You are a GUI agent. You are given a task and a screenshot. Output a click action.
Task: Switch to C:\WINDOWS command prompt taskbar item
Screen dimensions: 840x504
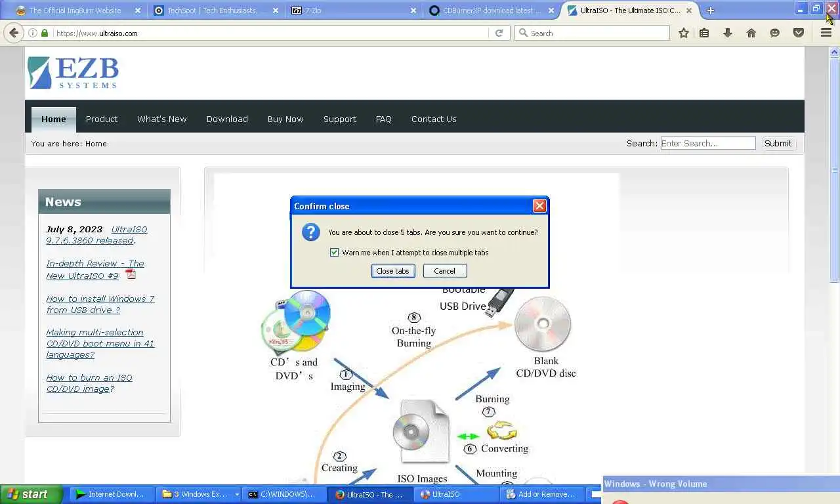click(283, 494)
